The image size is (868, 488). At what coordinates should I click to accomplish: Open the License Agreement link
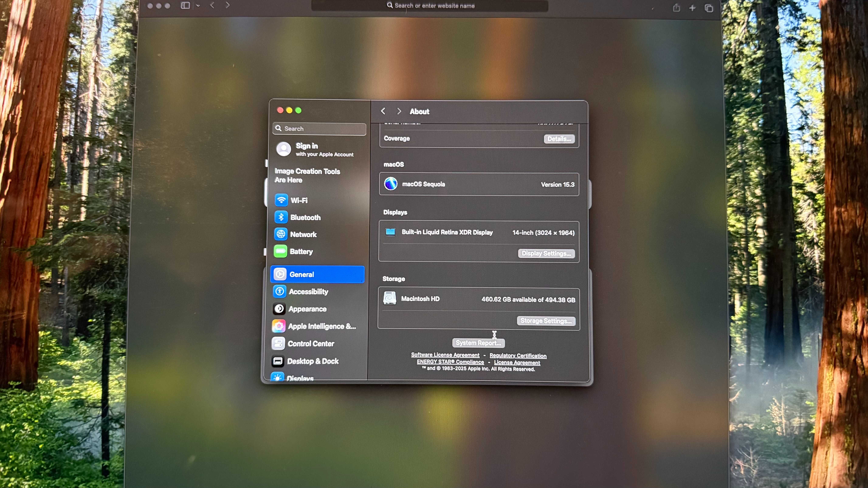517,362
